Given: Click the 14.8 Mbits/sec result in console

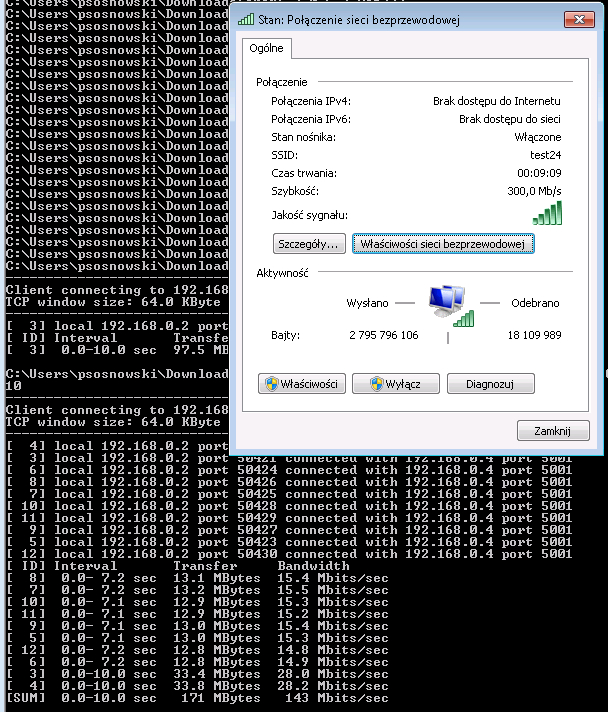Looking at the screenshot, I should pos(333,650).
